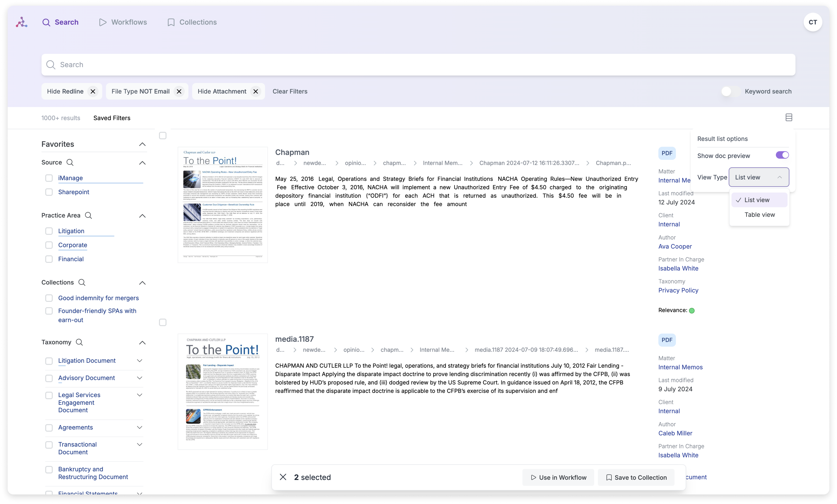Click '1000+ results' count text
Screen dimensions: 837x504
pos(61,118)
